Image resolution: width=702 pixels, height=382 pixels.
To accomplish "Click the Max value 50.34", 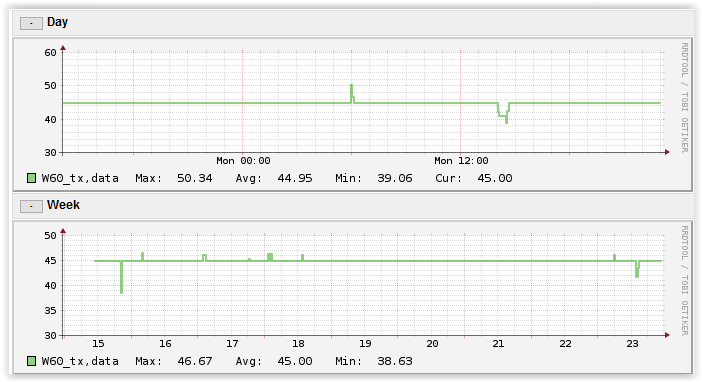I will pos(194,178).
